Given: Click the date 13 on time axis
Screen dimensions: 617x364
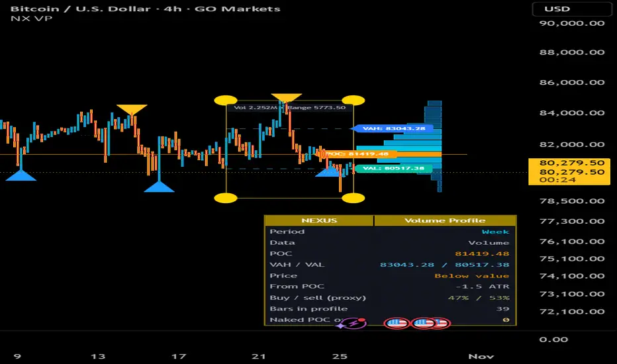Looking at the screenshot, I should pyautogui.click(x=98, y=357).
